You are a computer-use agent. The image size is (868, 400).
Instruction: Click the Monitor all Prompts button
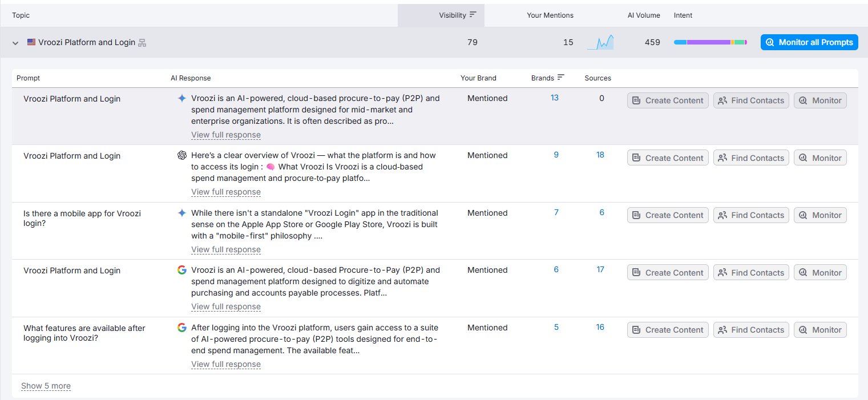(809, 42)
